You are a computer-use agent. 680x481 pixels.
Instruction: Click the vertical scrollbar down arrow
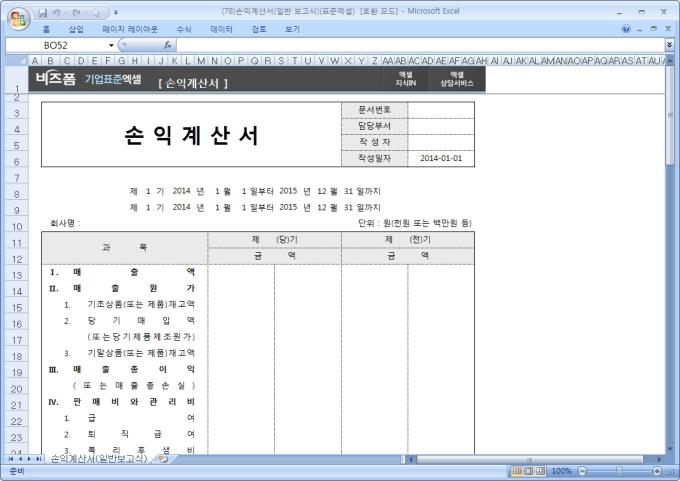(670, 449)
